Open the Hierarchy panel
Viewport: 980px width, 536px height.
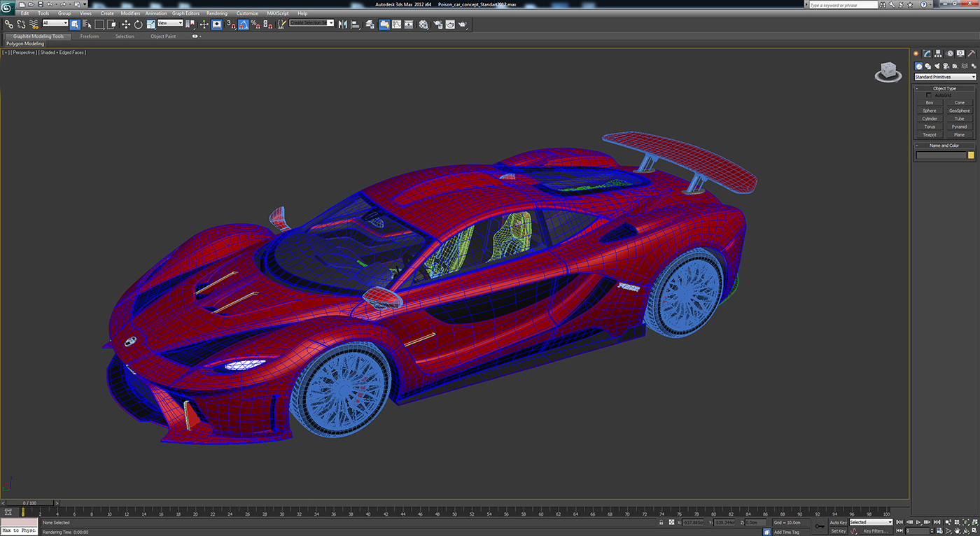[x=938, y=53]
